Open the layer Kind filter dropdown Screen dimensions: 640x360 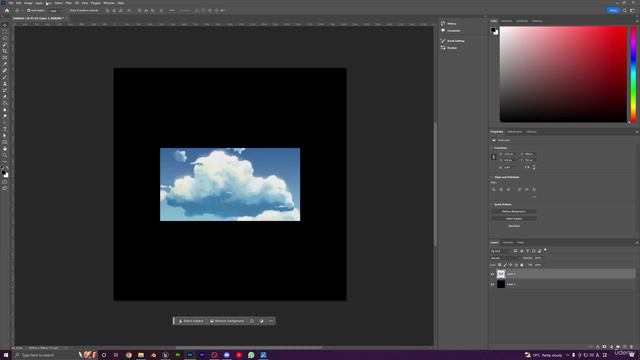(500, 251)
